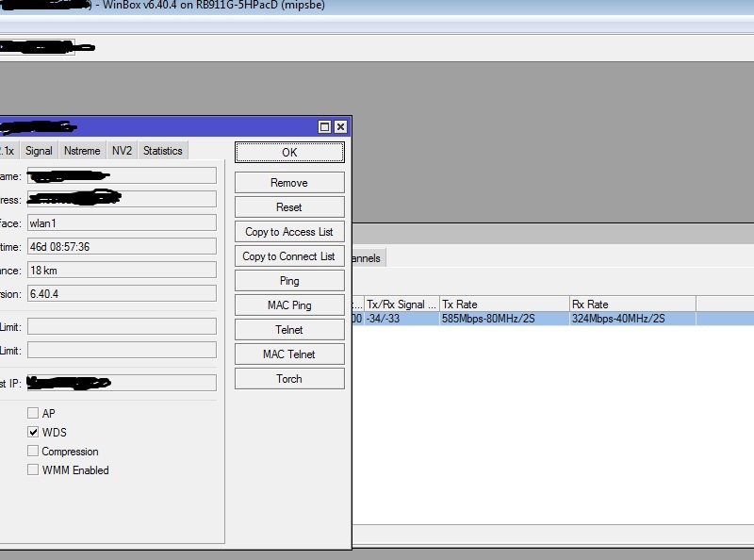Click the MAC Telnet button

click(289, 354)
